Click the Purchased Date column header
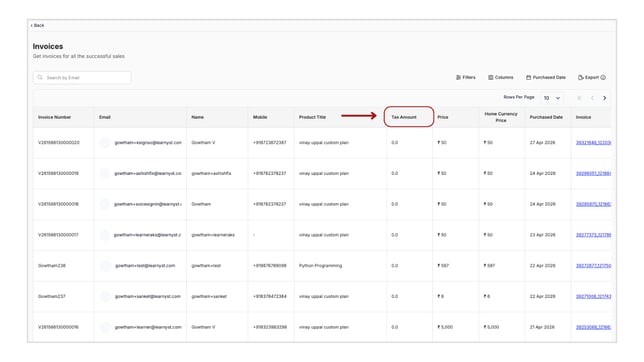This screenshot has height=362, width=644. click(546, 117)
